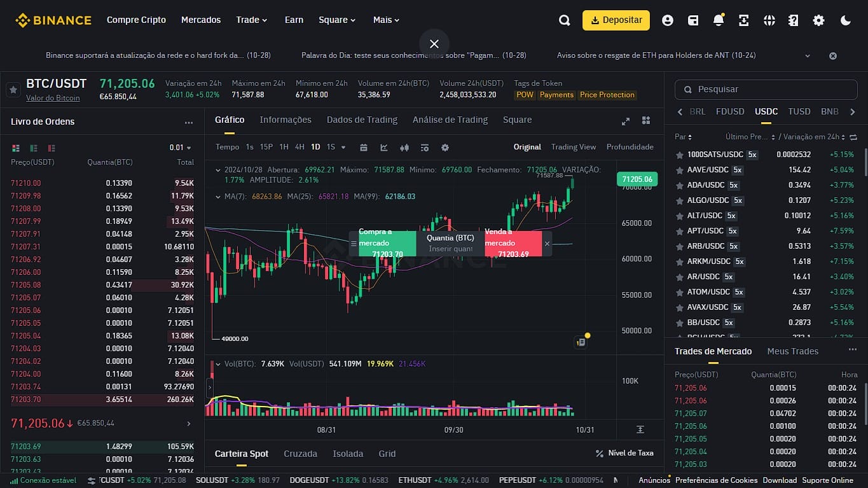Open the Mais dropdown menu

click(x=385, y=20)
